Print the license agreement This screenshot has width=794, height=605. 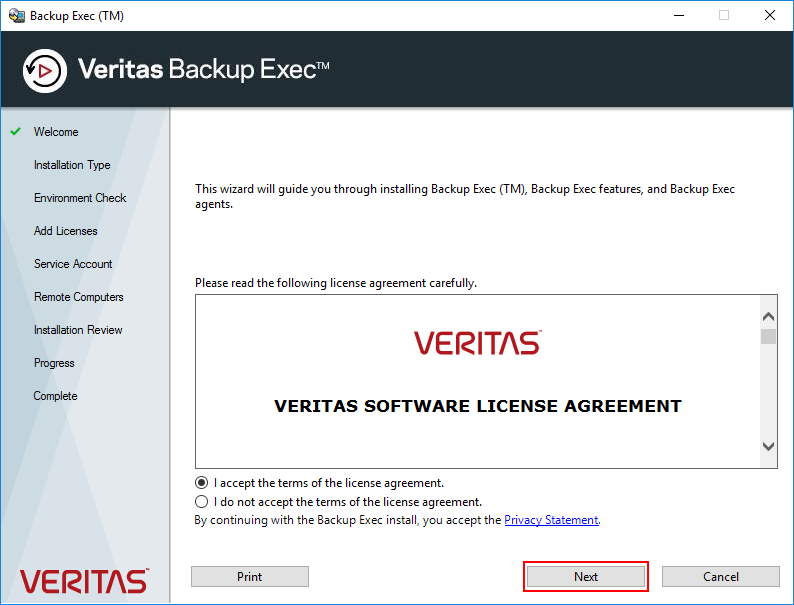pyautogui.click(x=250, y=576)
